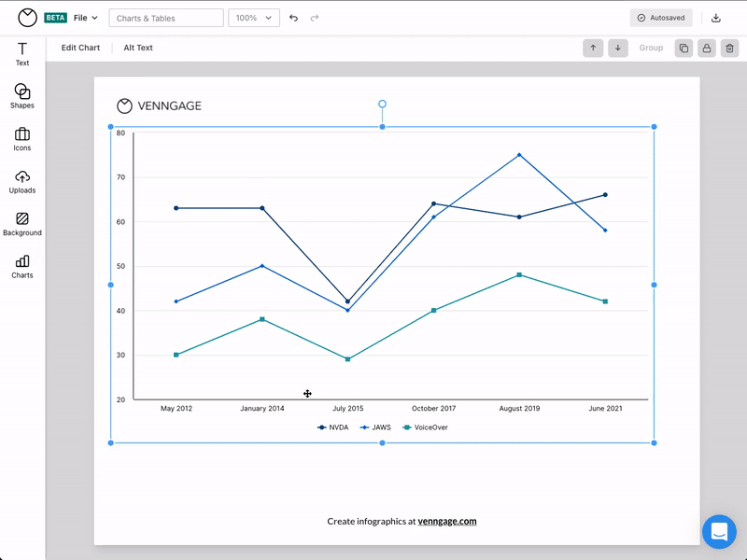
Task: Open the Icons panel
Action: coord(21,138)
